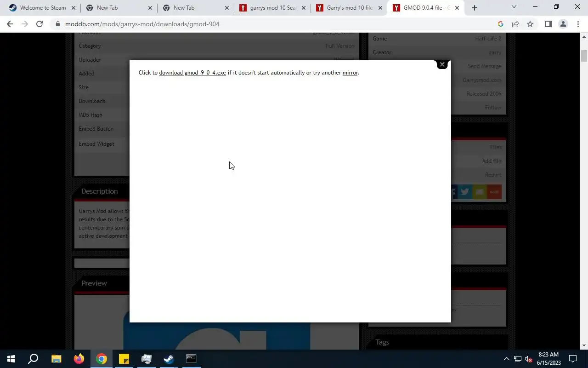Go forward in browser history
Image resolution: width=588 pixels, height=368 pixels.
(x=25, y=24)
